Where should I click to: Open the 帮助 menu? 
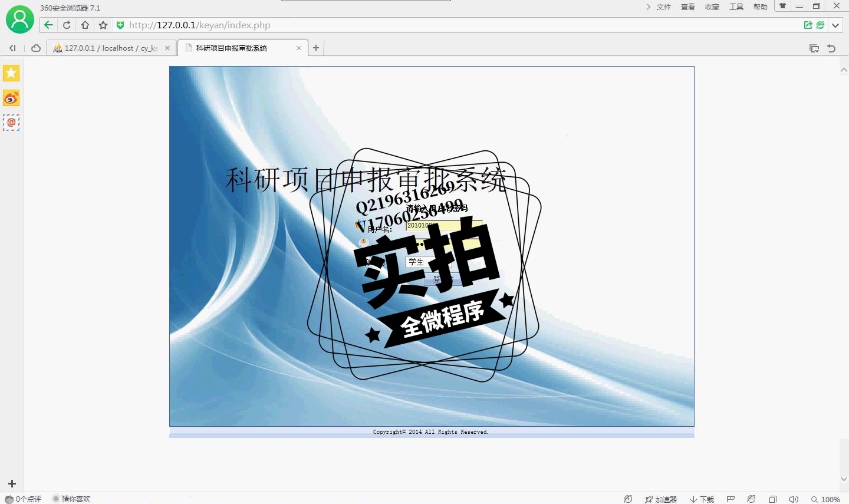pyautogui.click(x=761, y=7)
